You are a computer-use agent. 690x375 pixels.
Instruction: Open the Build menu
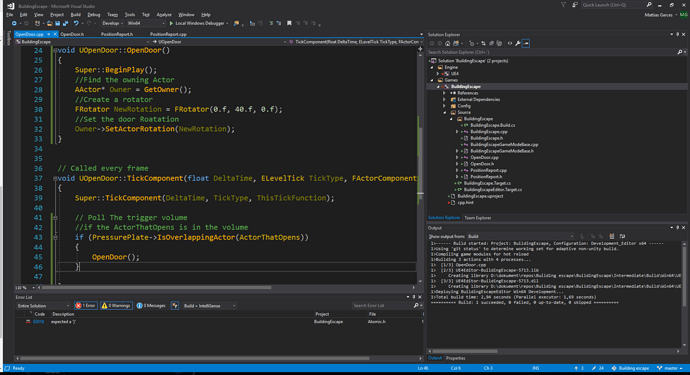tap(76, 15)
